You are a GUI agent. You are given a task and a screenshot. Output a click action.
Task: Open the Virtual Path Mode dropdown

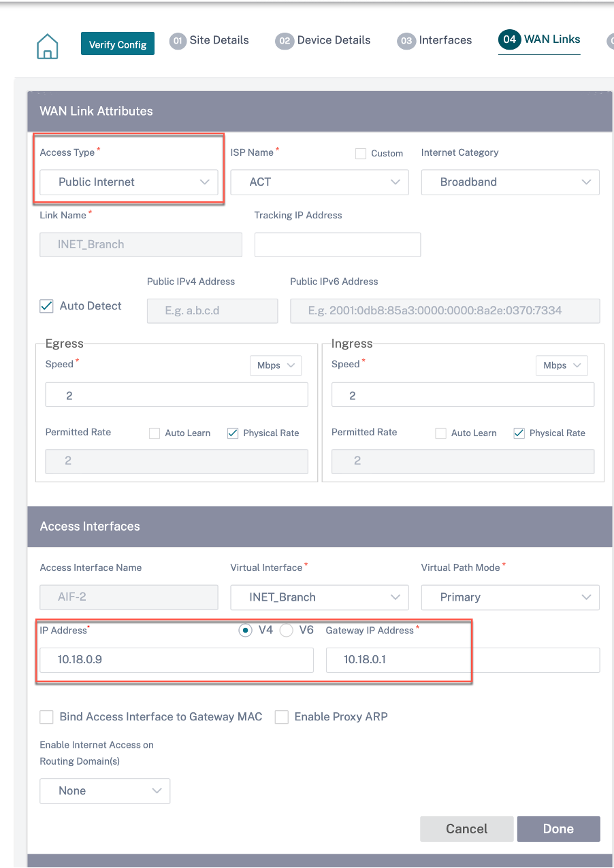coord(510,597)
